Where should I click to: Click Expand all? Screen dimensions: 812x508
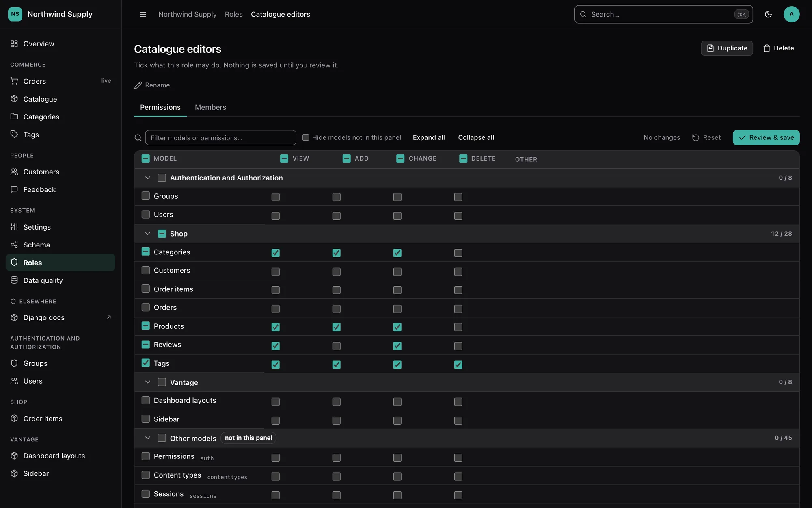(429, 137)
